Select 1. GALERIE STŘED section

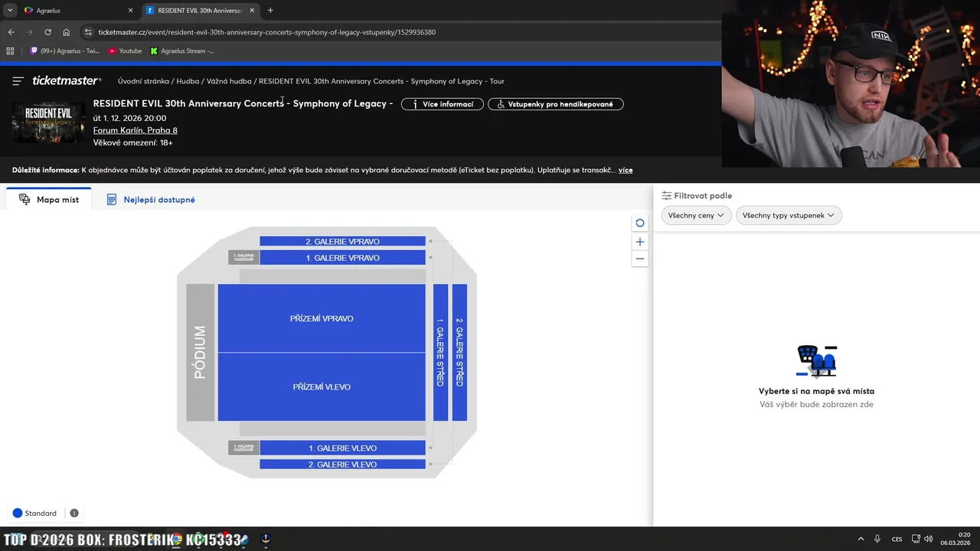440,353
